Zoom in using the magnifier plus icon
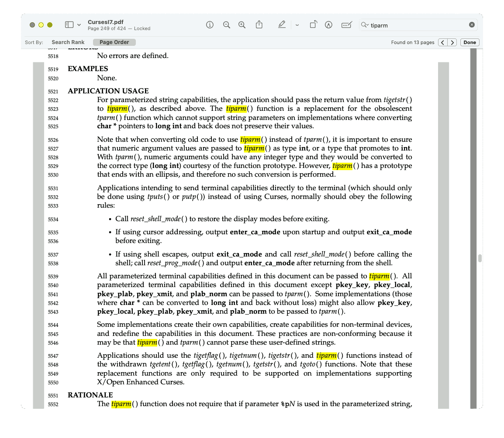This screenshot has height=438, width=504. click(242, 25)
